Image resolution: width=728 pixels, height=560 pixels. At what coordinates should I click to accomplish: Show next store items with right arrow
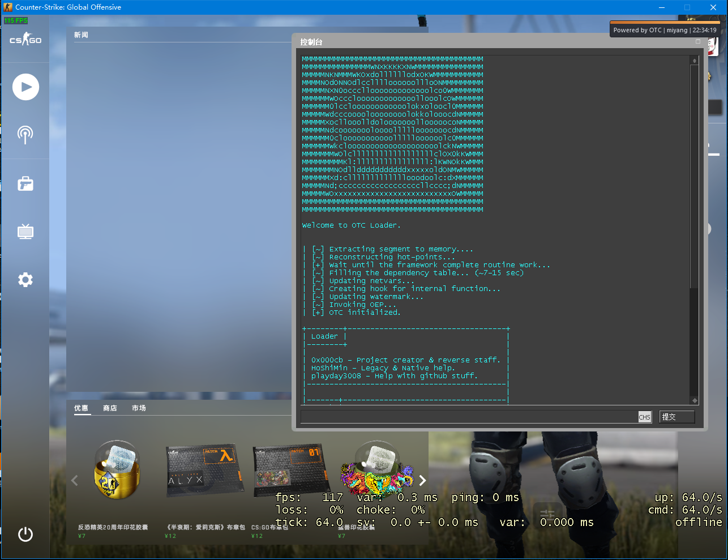pyautogui.click(x=422, y=480)
